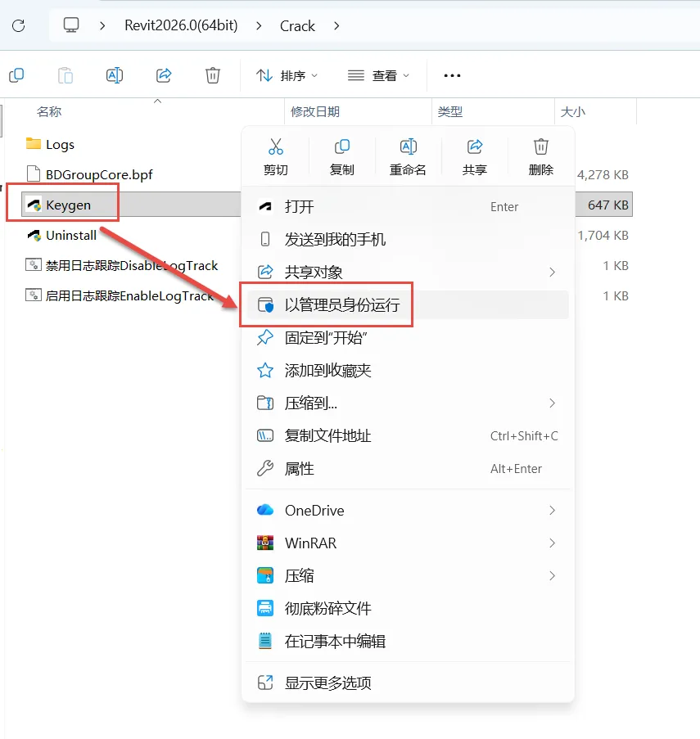Choose 打开 from context menu

408,206
